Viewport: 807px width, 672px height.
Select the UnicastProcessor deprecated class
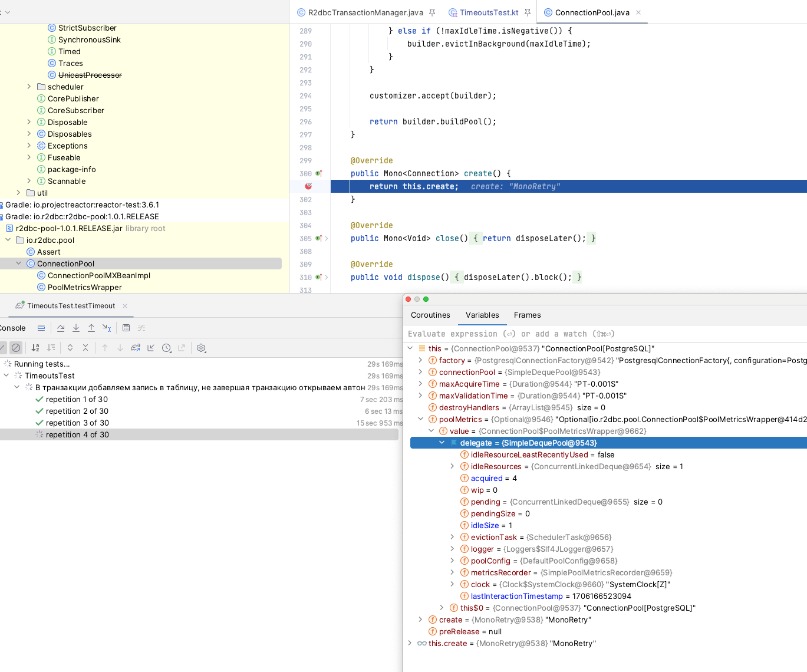point(90,75)
